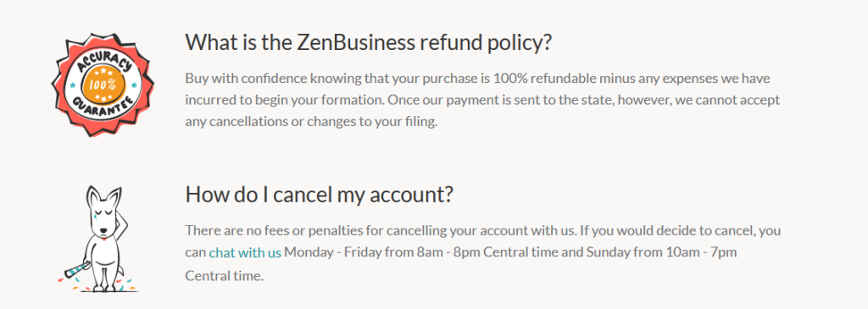Click the right teal star on badge
This screenshot has height=309, width=868.
pyautogui.click(x=133, y=86)
